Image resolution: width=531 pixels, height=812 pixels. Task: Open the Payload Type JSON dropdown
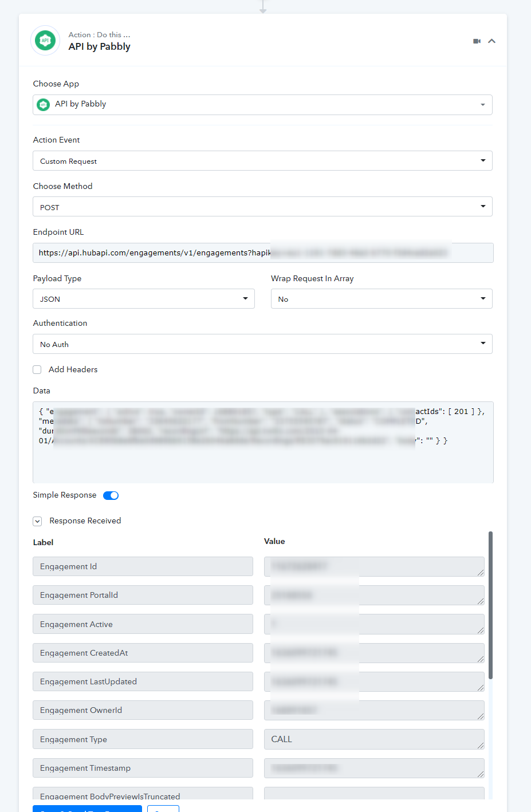click(144, 299)
